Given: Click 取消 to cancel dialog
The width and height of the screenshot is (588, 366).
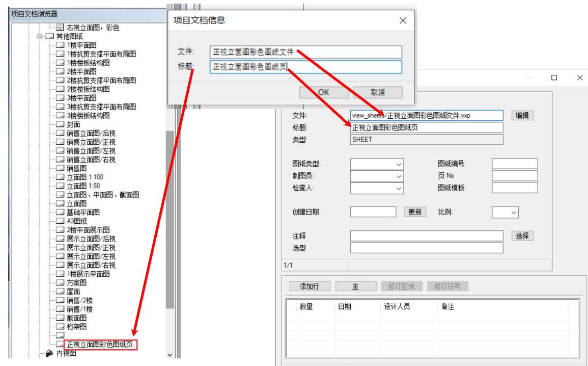Looking at the screenshot, I should pyautogui.click(x=378, y=92).
